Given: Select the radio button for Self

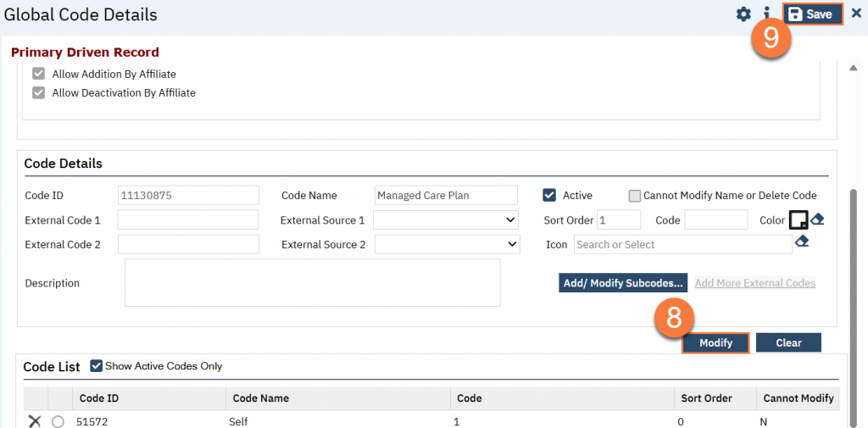Looking at the screenshot, I should (x=58, y=421).
